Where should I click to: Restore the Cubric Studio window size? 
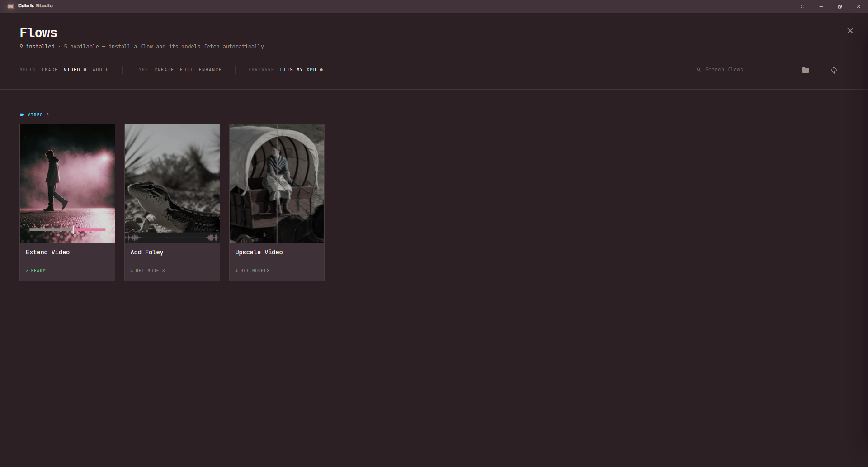pyautogui.click(x=840, y=6)
